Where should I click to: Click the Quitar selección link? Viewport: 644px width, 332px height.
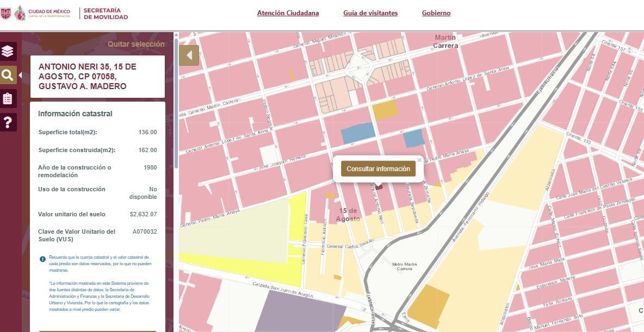click(136, 45)
